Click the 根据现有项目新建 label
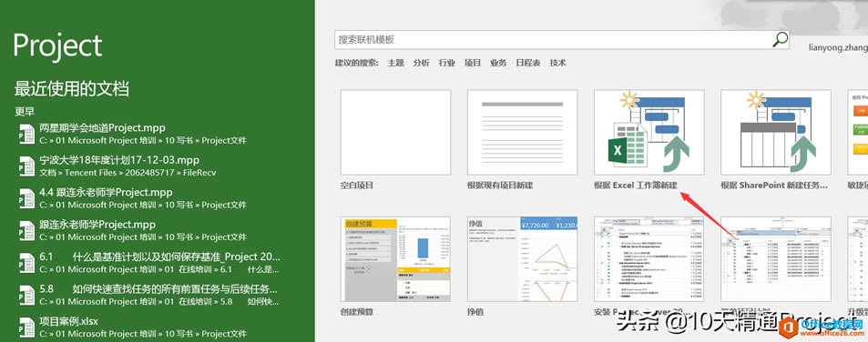This screenshot has width=868, height=342. [500, 185]
